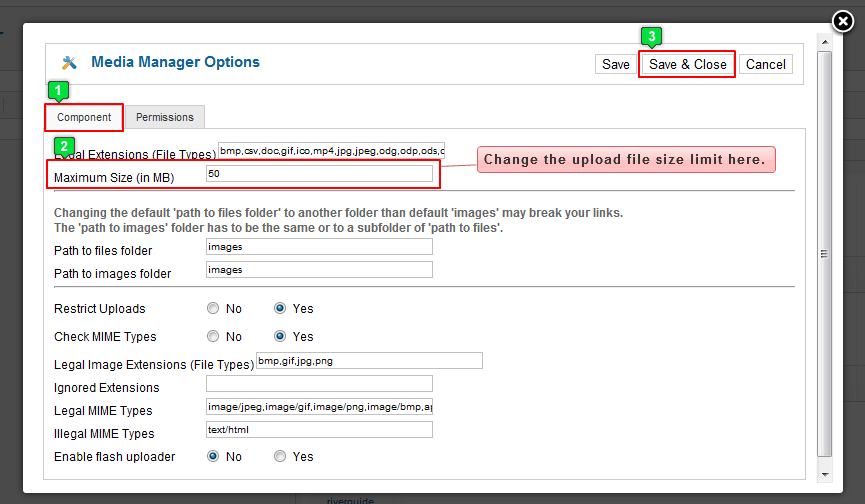865x504 pixels.
Task: Choose No for Check MIME Types
Action: pyautogui.click(x=213, y=337)
